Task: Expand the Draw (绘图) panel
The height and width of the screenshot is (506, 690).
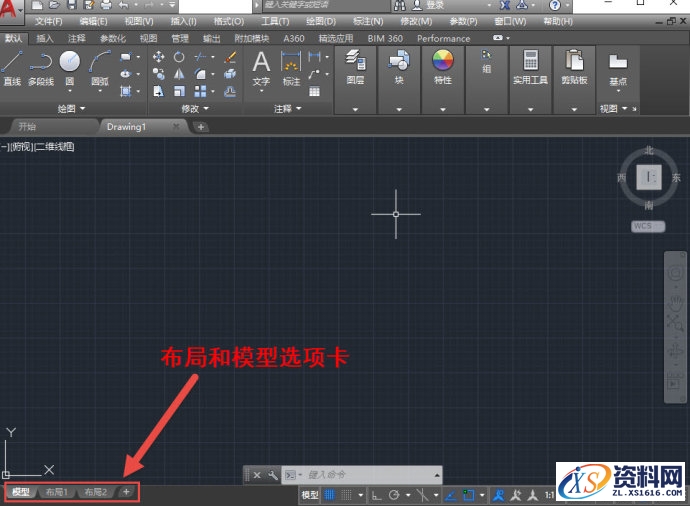Action: pos(71,108)
